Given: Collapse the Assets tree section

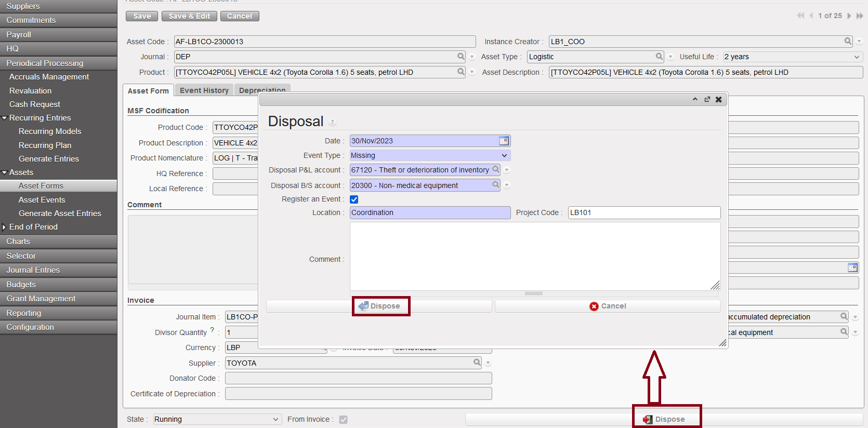Looking at the screenshot, I should click(x=5, y=172).
